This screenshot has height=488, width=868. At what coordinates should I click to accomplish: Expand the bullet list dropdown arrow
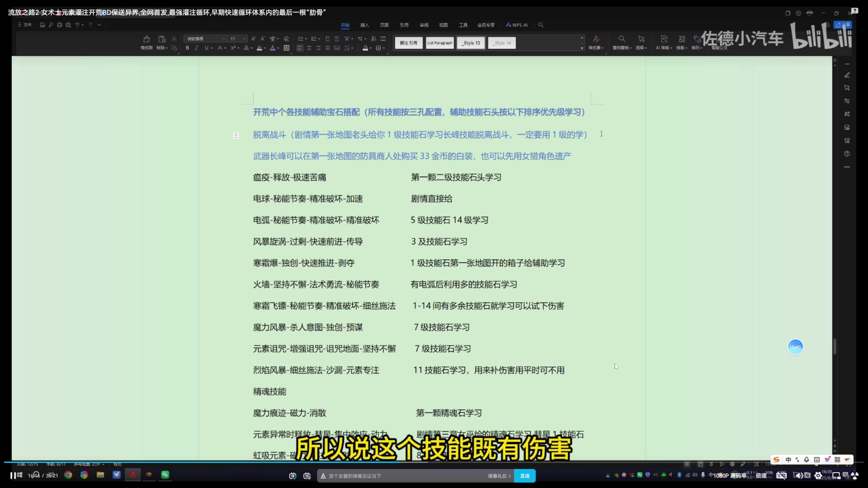pyautogui.click(x=305, y=39)
